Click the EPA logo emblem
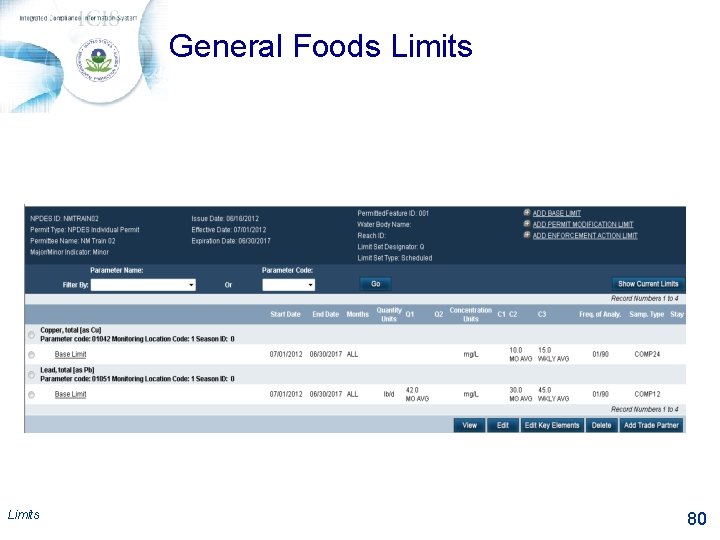The height and width of the screenshot is (540, 720). click(98, 61)
